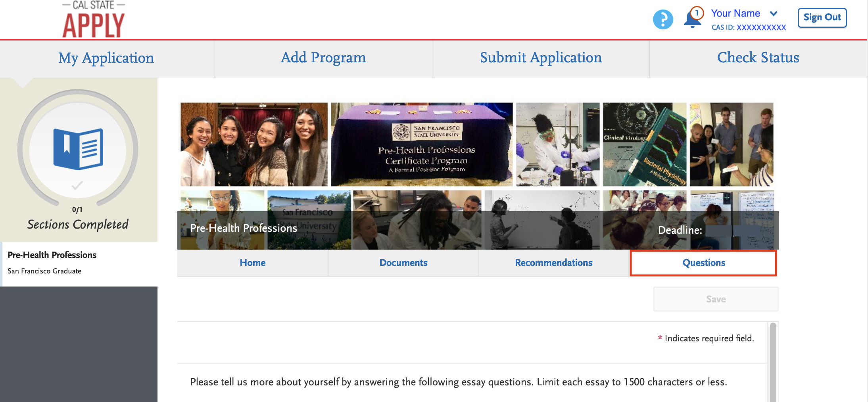The height and width of the screenshot is (402, 868).
Task: Click the gray checkmark under book icon
Action: (x=77, y=185)
